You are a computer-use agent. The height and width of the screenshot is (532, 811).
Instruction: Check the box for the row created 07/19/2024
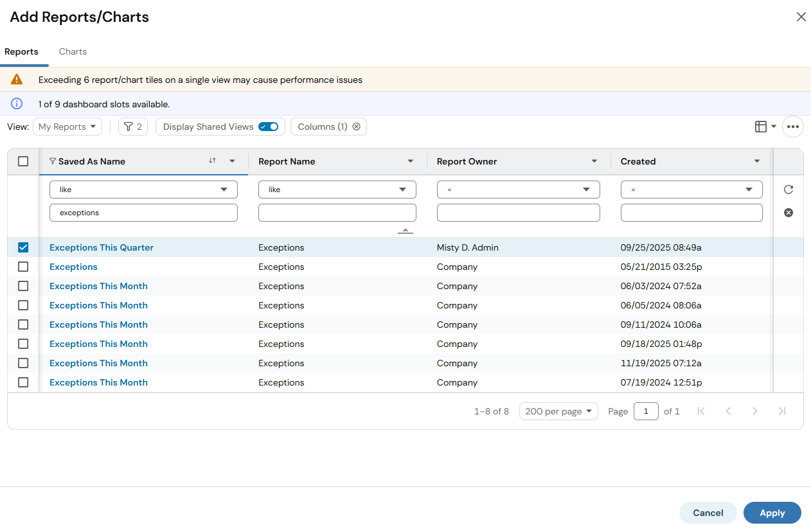(23, 382)
